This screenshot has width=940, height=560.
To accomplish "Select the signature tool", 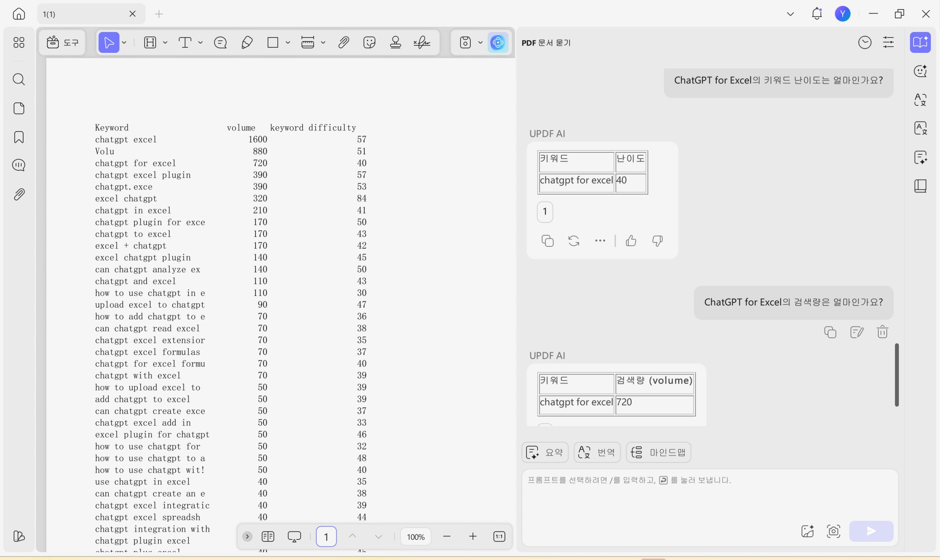I will pyautogui.click(x=422, y=42).
